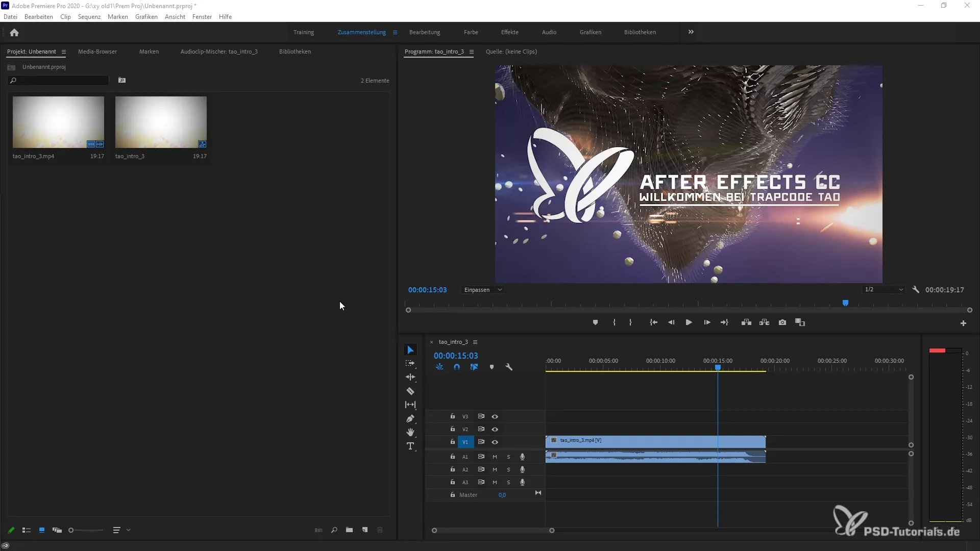Open sort icons dropdown in Project panel

point(121,531)
